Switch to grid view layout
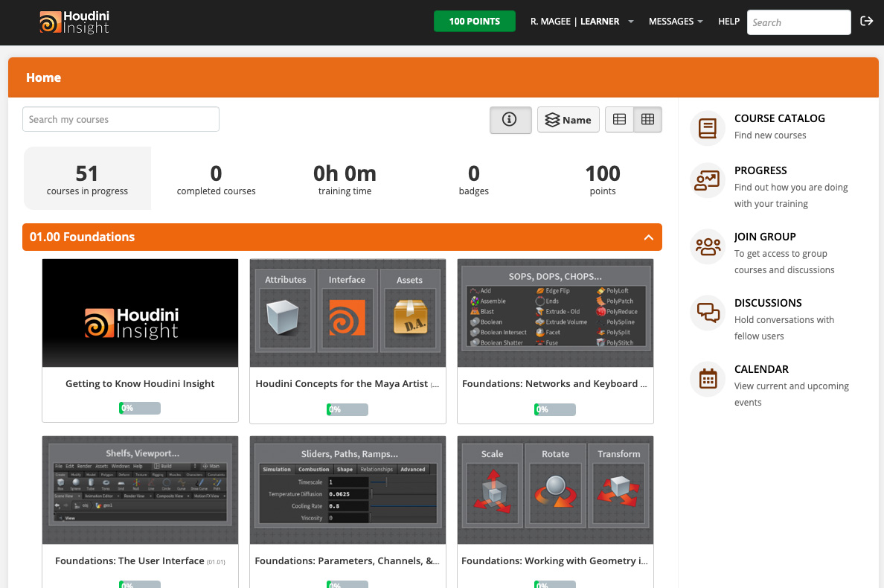884x588 pixels. click(x=648, y=120)
